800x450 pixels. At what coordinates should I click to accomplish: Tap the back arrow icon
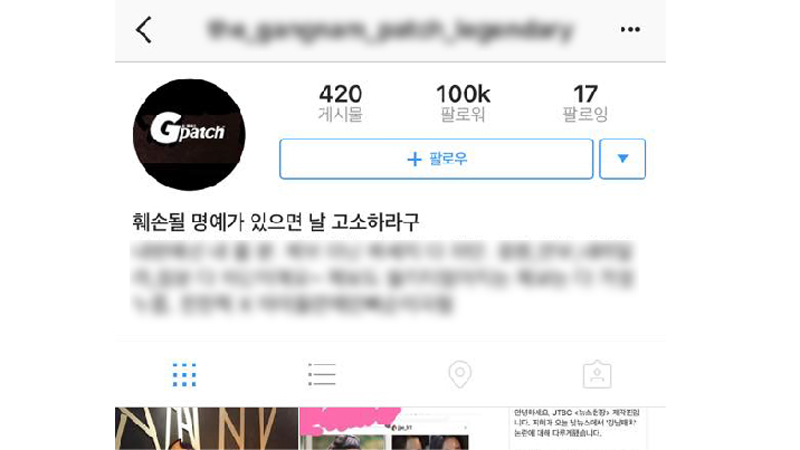tap(144, 30)
